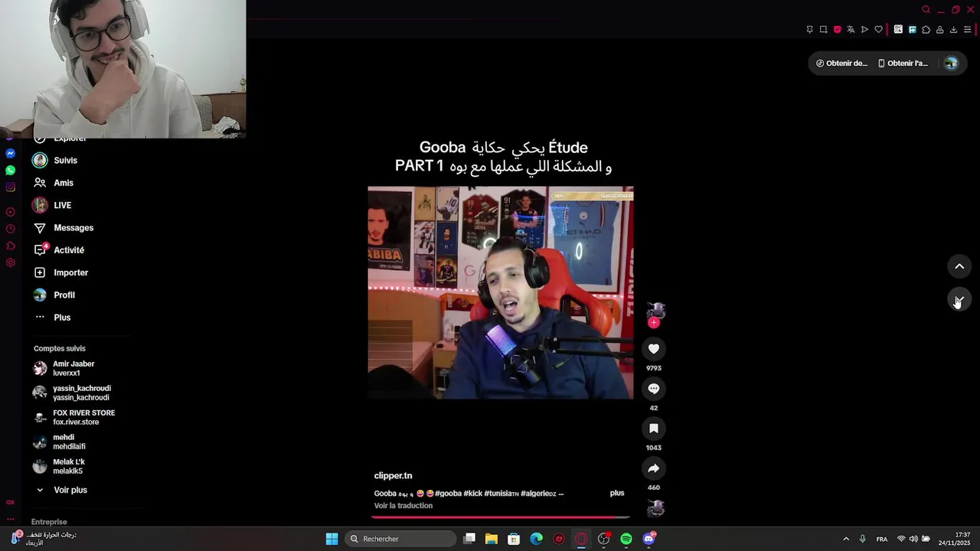The width and height of the screenshot is (980, 551).
Task: Open the browser extensions cube icon
Action: tap(926, 30)
